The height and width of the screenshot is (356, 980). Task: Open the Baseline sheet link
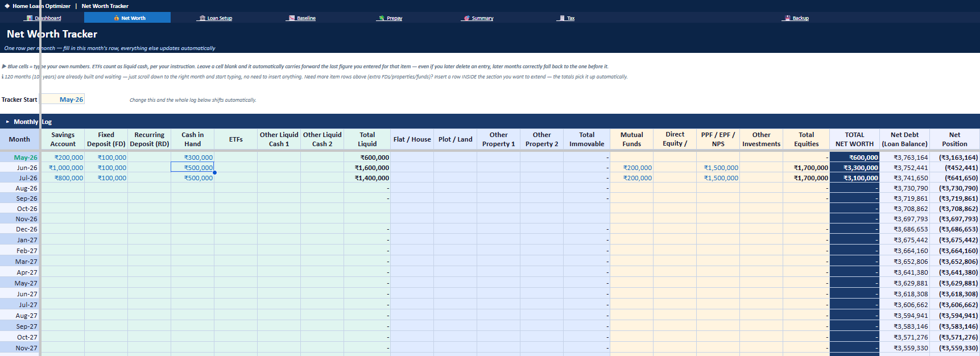coord(302,18)
